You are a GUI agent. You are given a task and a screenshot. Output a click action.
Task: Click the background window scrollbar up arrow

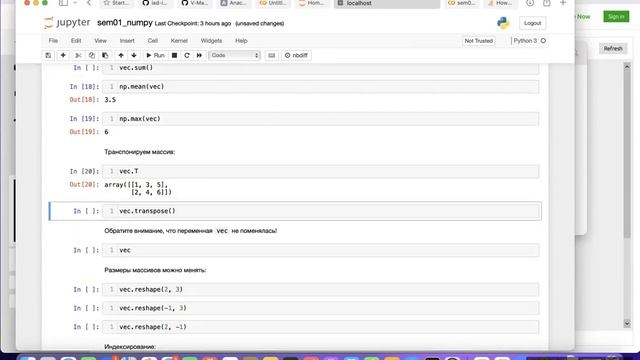click(x=627, y=67)
